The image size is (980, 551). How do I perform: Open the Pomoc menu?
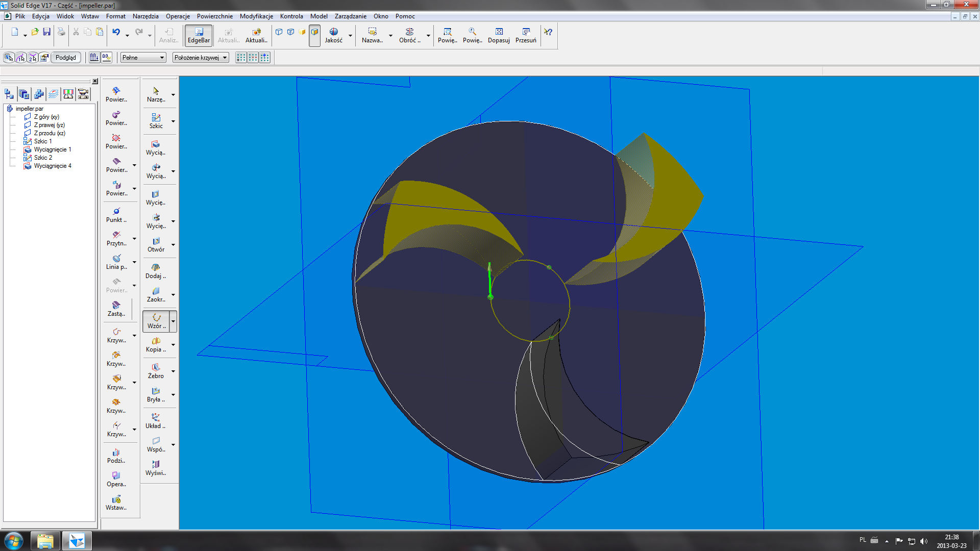[x=405, y=16]
